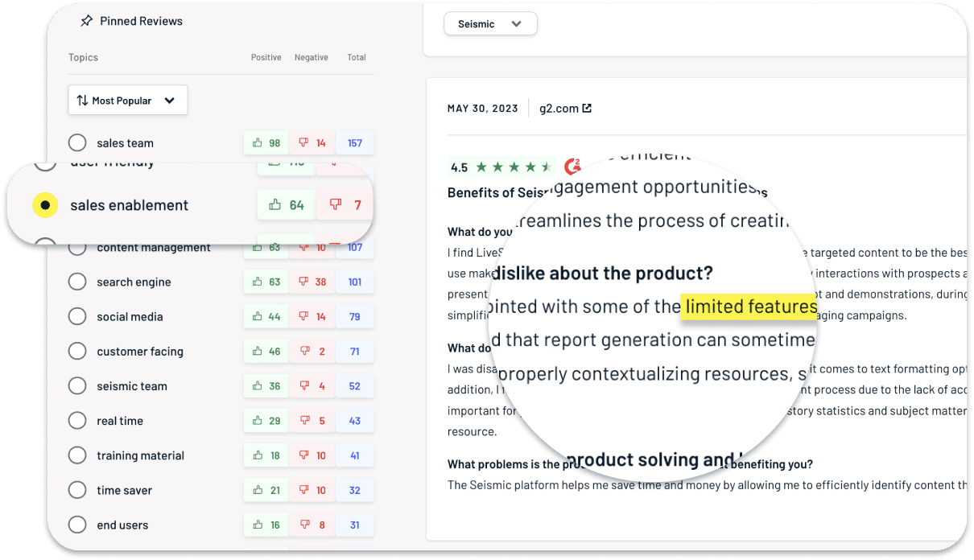Click thumbs-up 16 for end users
Screen dimensions: 974x560
(266, 525)
